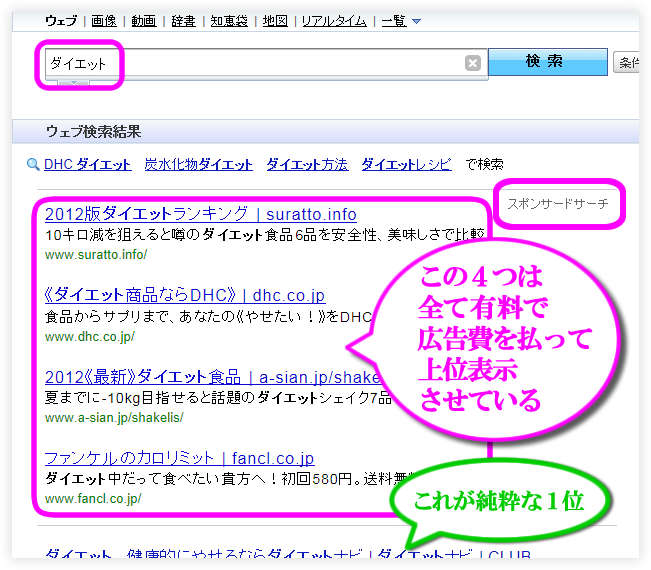Viewport: 651px width, 570px height.
Task: Switch to the 動画 tab
Action: click(143, 21)
